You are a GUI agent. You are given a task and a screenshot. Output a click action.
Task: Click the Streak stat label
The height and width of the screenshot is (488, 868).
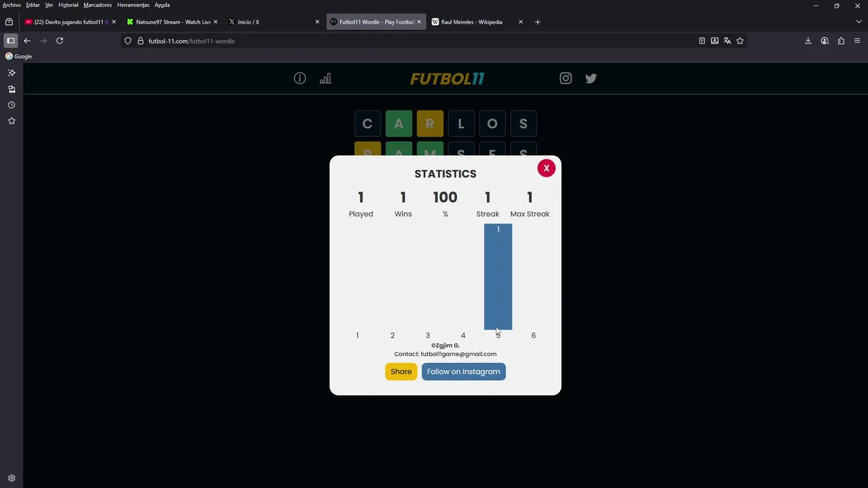click(x=488, y=213)
